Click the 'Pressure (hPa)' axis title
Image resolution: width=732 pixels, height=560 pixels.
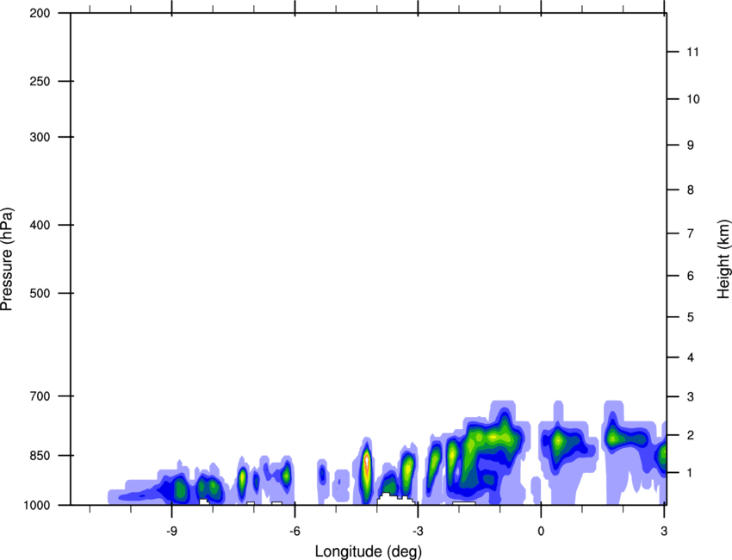[7, 258]
